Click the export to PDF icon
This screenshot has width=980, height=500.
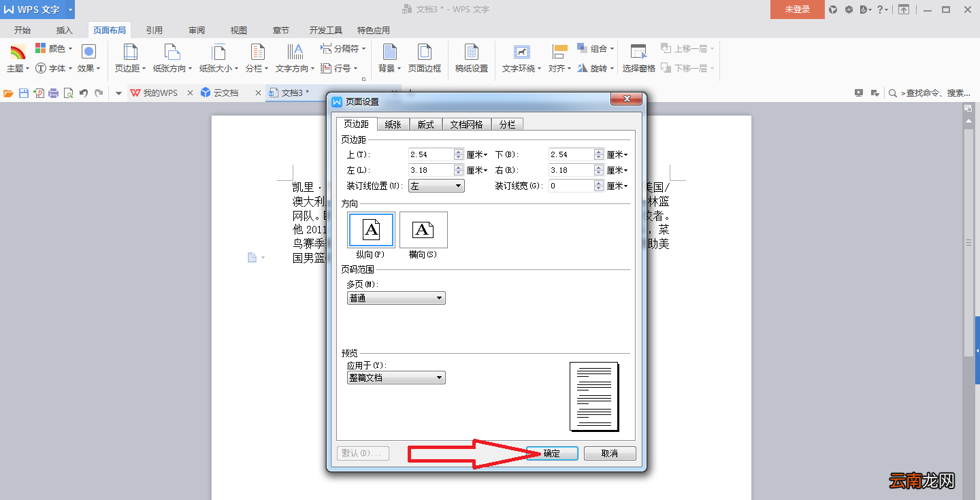click(39, 93)
